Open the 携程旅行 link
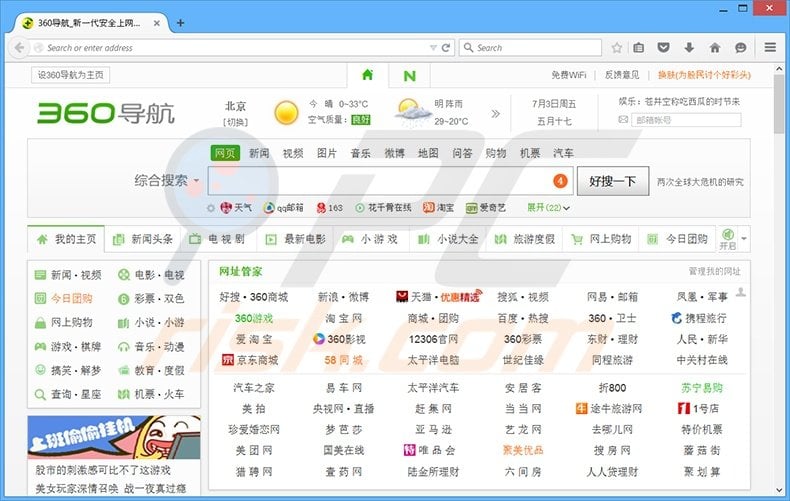Viewport: 790px width, 501px height. tap(699, 318)
